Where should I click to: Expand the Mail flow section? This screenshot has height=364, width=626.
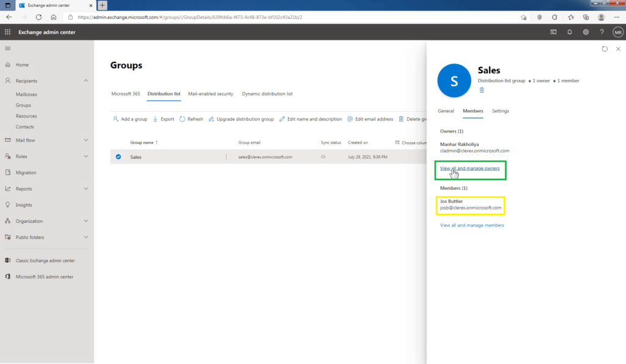(x=86, y=140)
